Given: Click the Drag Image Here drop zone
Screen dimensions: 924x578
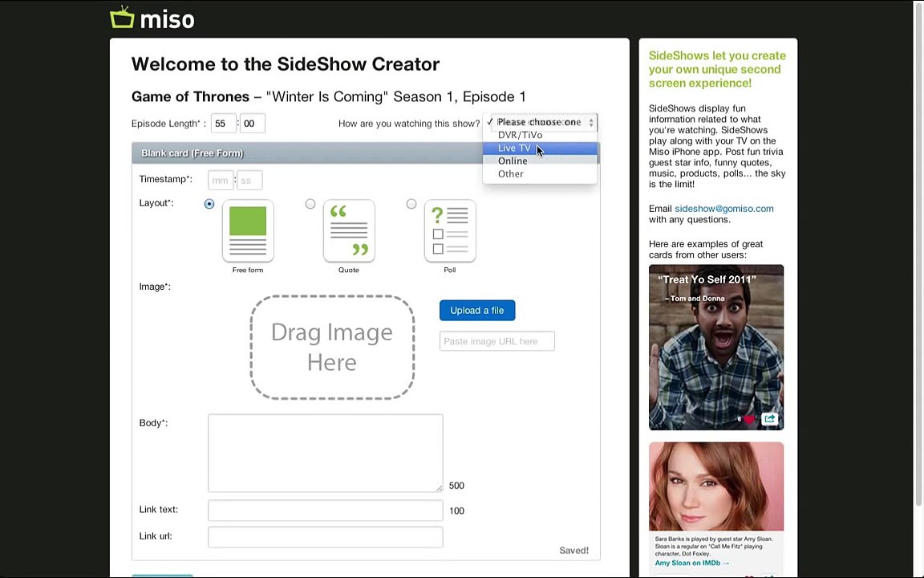Looking at the screenshot, I should (x=332, y=348).
